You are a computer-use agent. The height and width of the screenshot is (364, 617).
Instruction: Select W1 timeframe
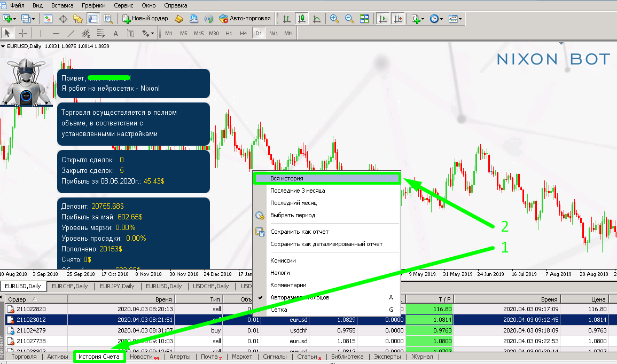(x=274, y=34)
